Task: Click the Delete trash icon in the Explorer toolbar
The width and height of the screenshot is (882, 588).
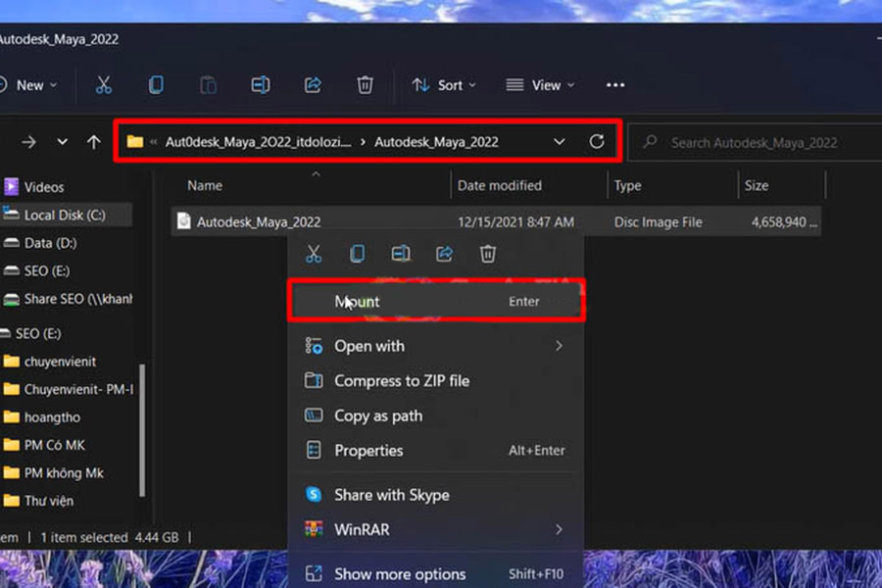Action: [x=366, y=85]
